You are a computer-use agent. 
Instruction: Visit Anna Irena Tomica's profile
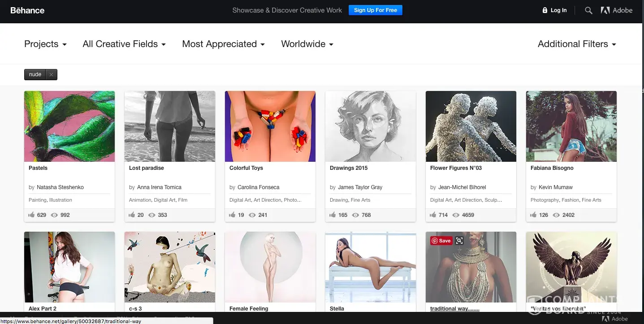click(x=159, y=187)
